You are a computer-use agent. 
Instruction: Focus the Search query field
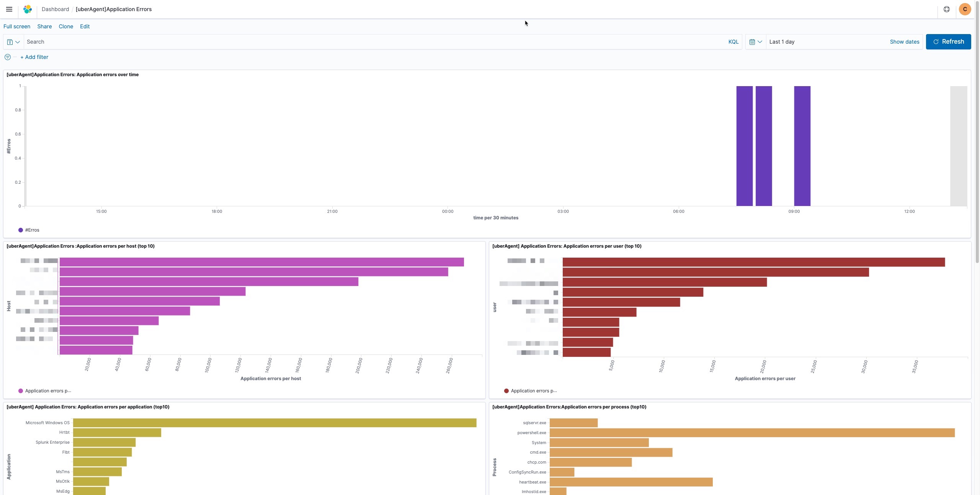click(375, 42)
